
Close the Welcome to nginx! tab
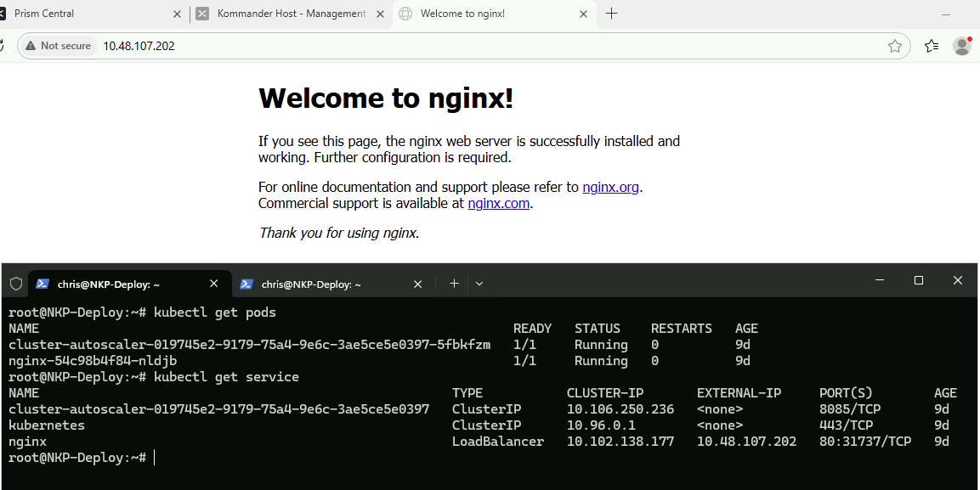pos(583,14)
